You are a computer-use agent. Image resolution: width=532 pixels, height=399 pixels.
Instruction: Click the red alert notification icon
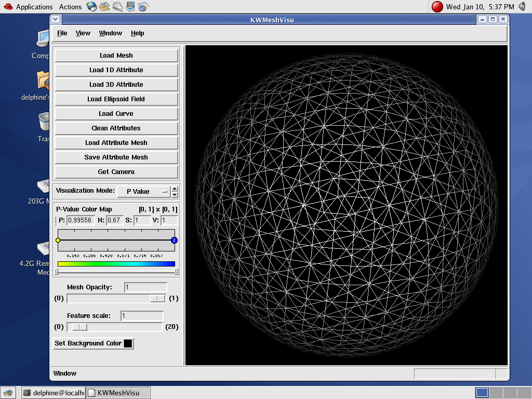click(x=437, y=7)
